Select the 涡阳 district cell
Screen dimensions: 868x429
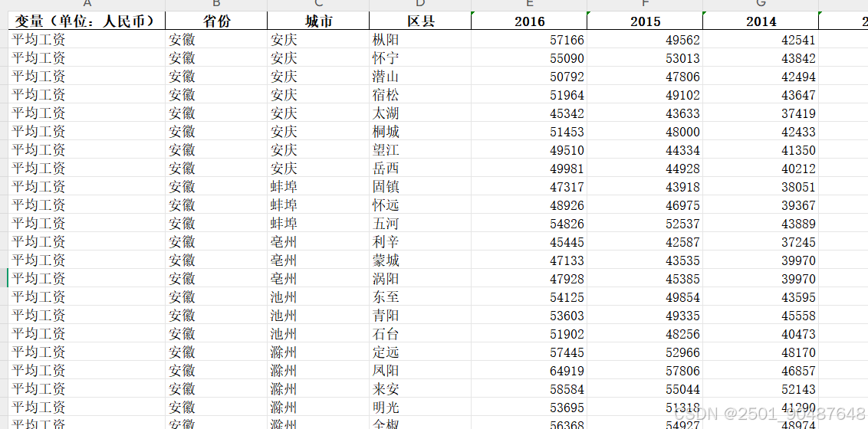(420, 278)
